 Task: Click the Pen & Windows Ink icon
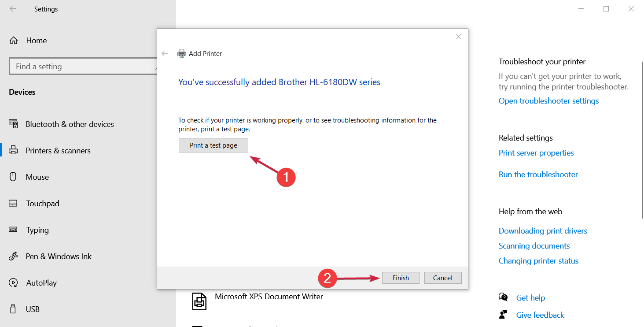13,256
